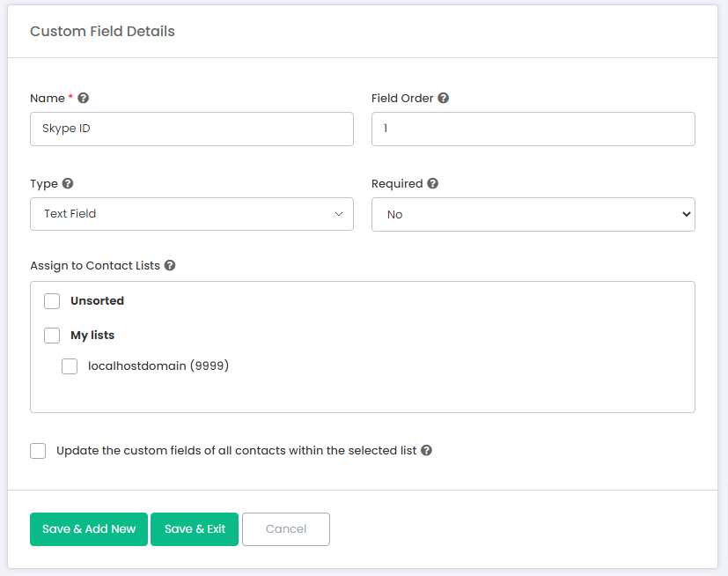Expand the Required dropdown set to No

533,214
